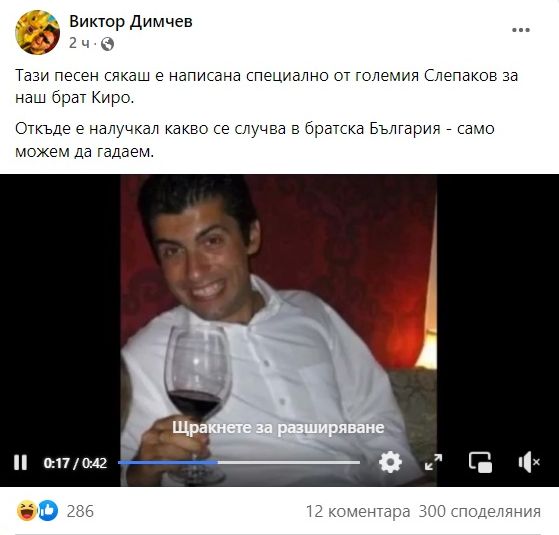Seek along the video progress bar

click(x=239, y=462)
